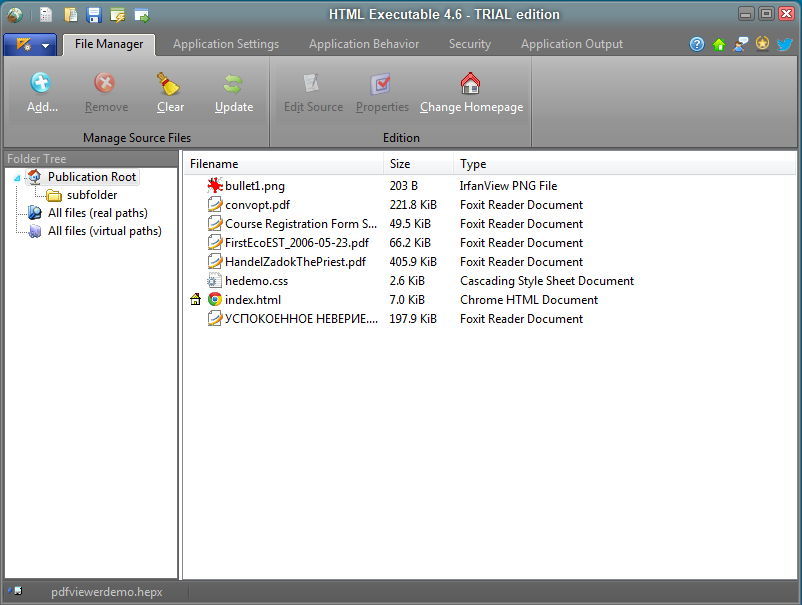802x605 pixels.
Task: Click the IrfanView PNG File type cell
Action: click(508, 186)
